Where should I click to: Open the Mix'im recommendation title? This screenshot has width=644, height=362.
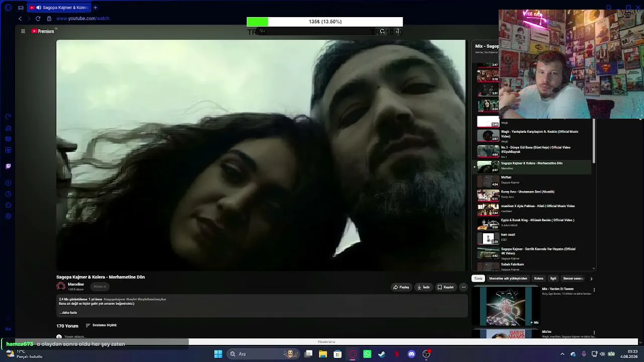coord(546,332)
